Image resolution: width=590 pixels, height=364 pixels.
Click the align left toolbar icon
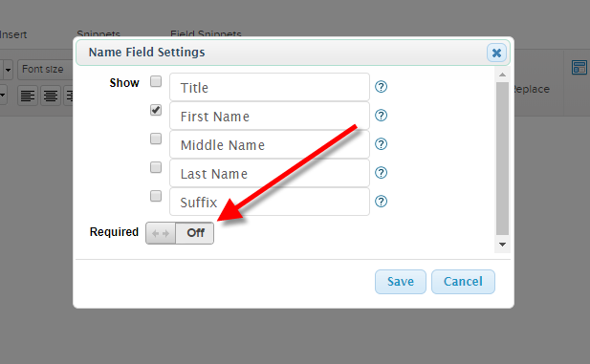click(x=28, y=96)
